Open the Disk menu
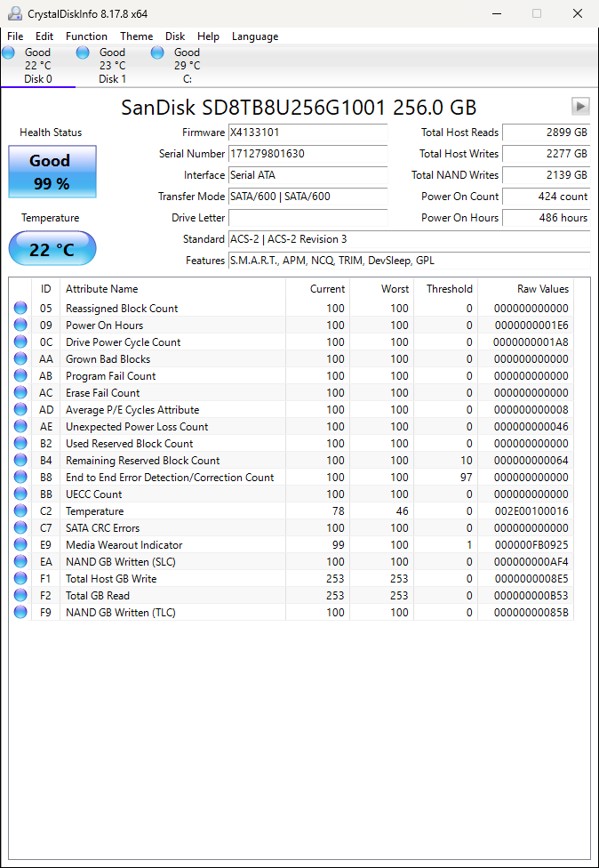 click(175, 36)
